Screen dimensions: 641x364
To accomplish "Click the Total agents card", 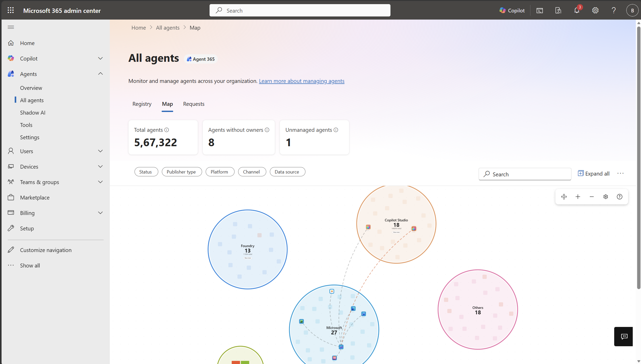I will tap(163, 137).
